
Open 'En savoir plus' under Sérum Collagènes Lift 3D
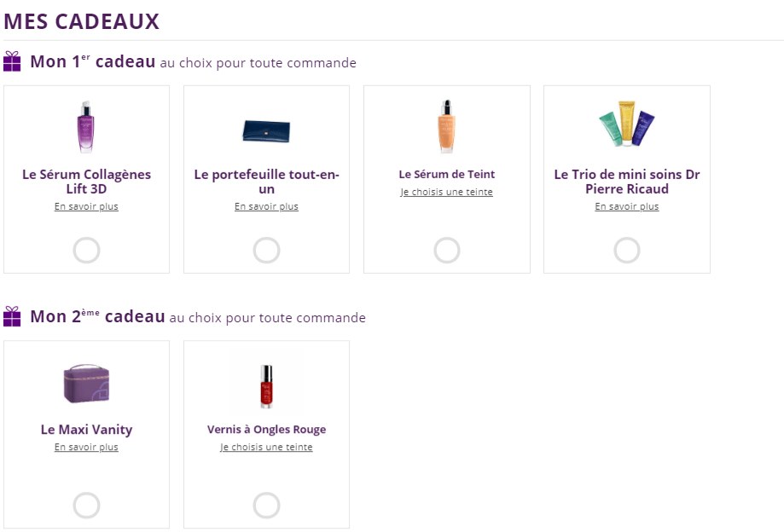point(86,206)
